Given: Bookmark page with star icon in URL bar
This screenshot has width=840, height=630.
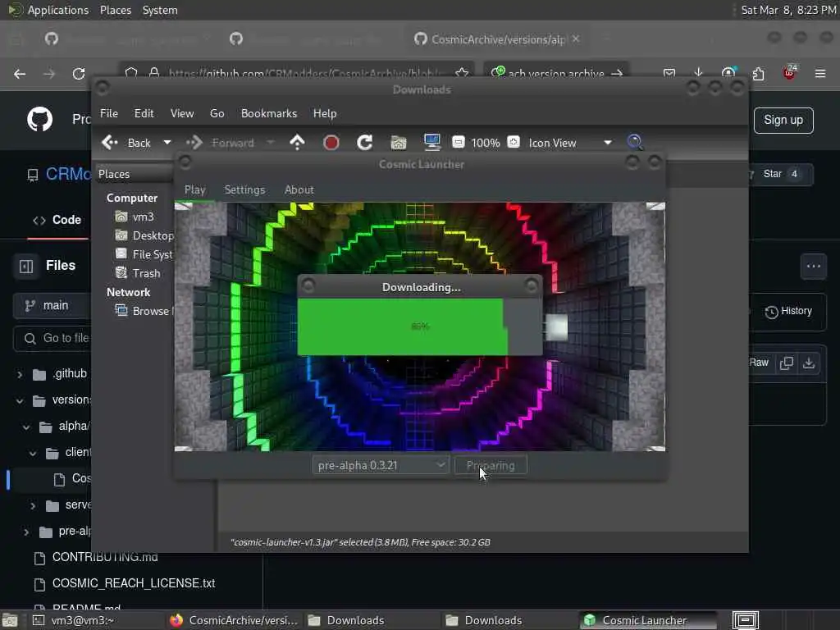Looking at the screenshot, I should click(x=462, y=73).
